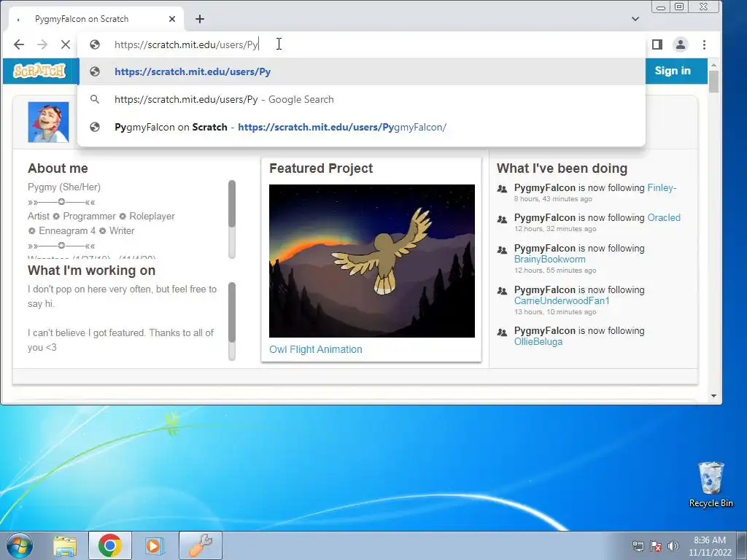Click the Chrome taskbar icon
Viewport: 747px width, 560px height.
[x=110, y=545]
